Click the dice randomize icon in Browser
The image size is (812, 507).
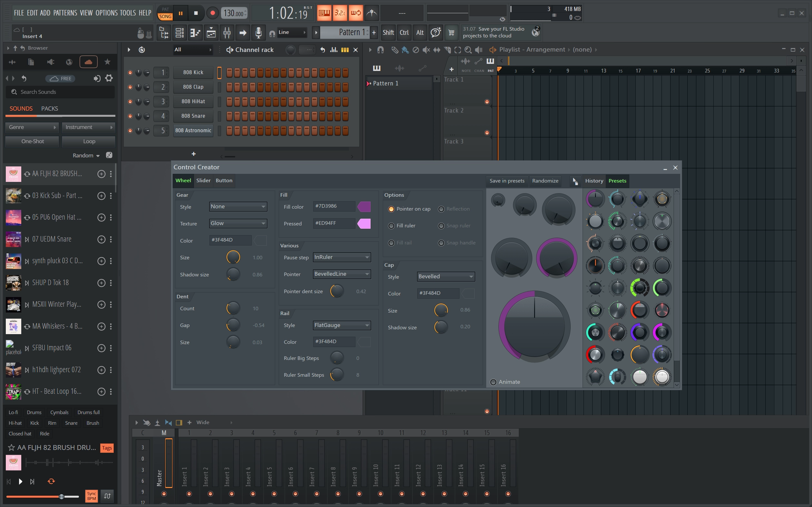click(x=109, y=155)
